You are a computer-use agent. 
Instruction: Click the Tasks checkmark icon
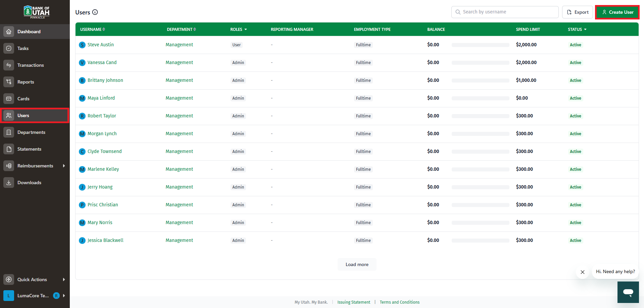tap(9, 48)
